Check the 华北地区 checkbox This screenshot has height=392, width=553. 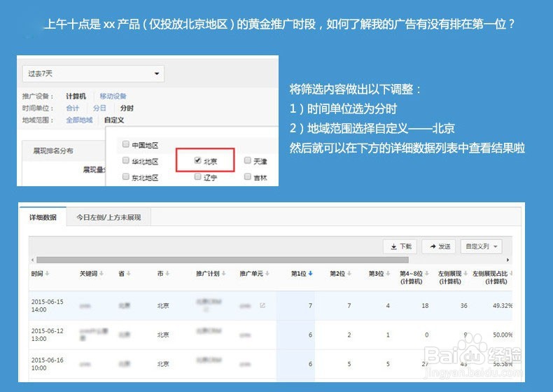pyautogui.click(x=125, y=160)
